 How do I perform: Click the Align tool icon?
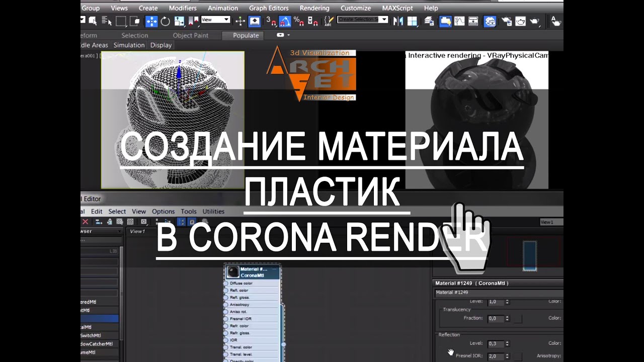tap(412, 21)
